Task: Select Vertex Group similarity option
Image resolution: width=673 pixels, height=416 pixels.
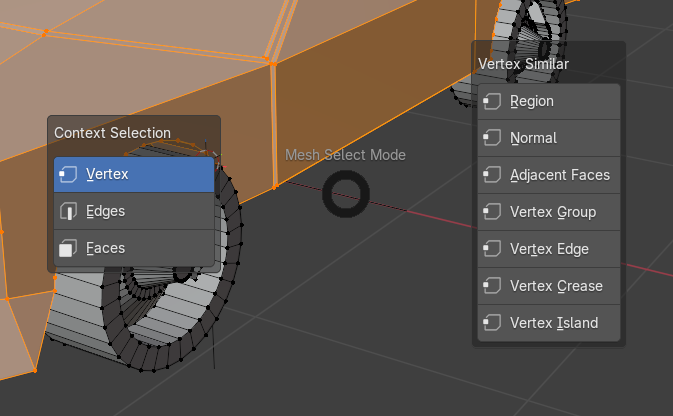Action: [x=549, y=212]
